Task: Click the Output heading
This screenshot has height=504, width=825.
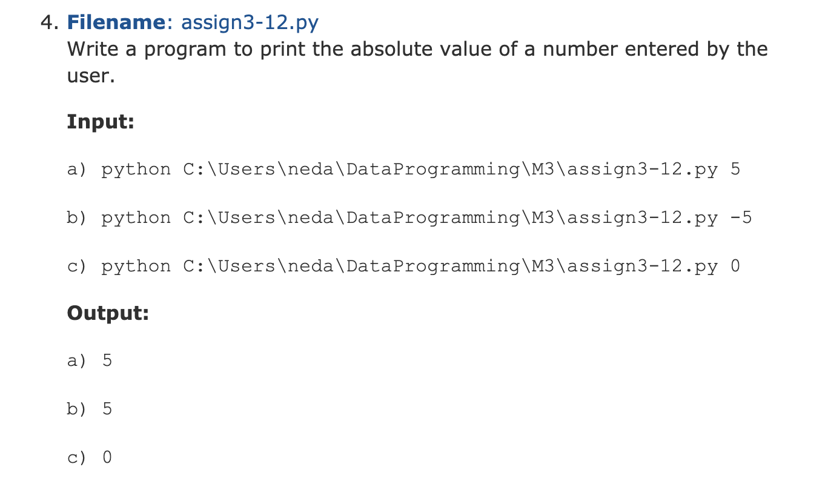Action: [x=108, y=313]
